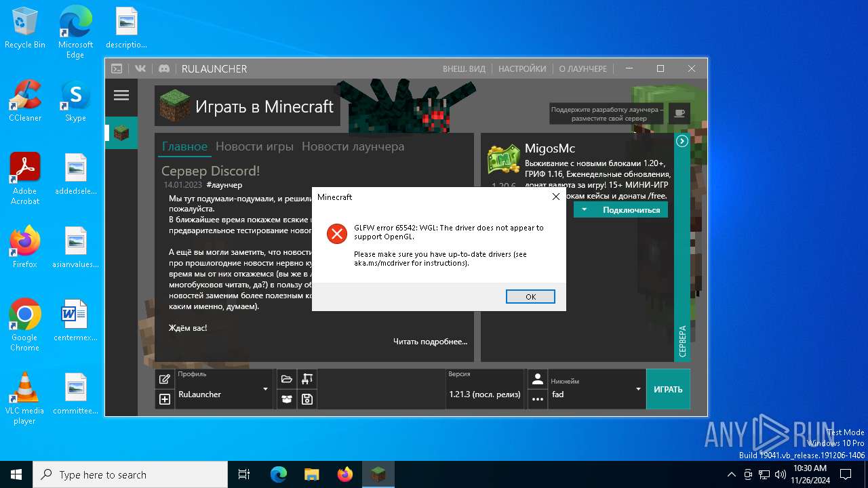Close the Minecraft GLFW error dialog
This screenshot has width=868, height=488.
coord(555,197)
